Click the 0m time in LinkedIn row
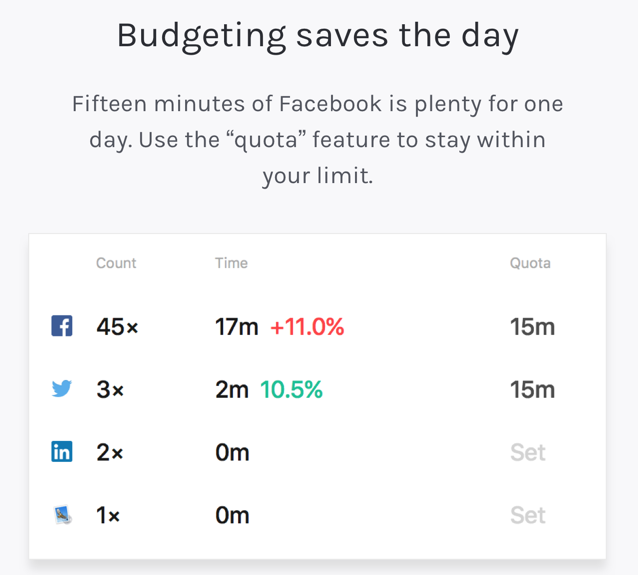The width and height of the screenshot is (638, 575). pos(232,452)
